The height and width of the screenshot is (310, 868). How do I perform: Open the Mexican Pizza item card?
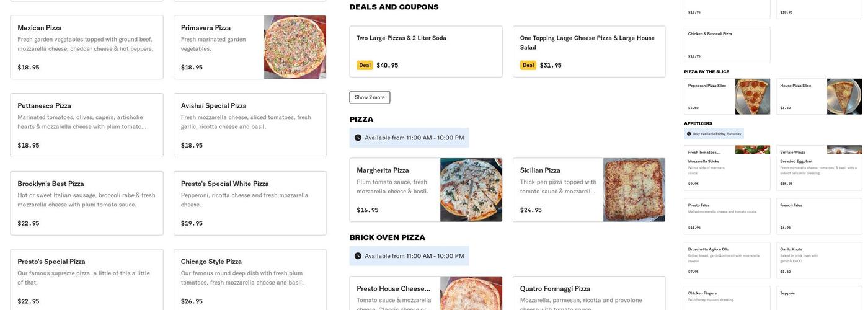87,47
